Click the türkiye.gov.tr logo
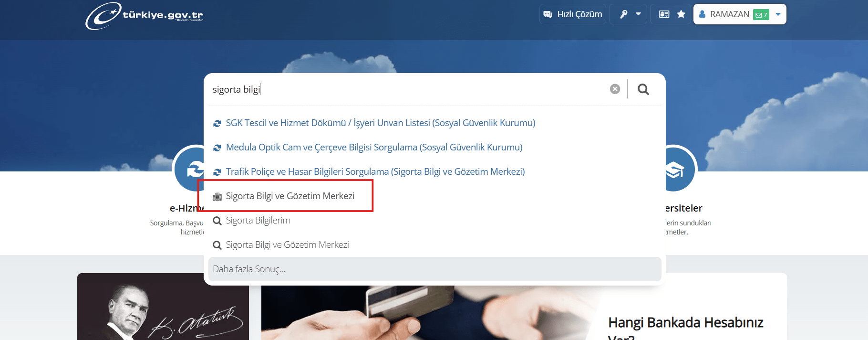The image size is (868, 340). 144,16
